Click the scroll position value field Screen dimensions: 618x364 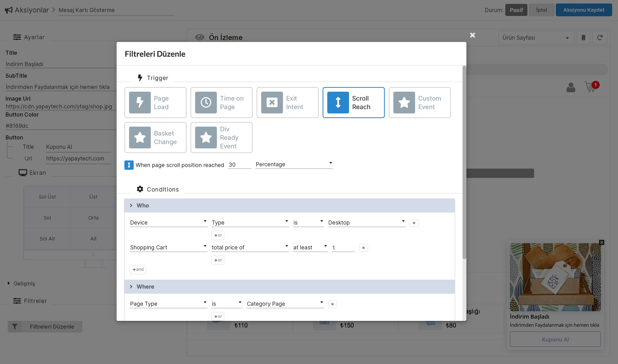[239, 165]
